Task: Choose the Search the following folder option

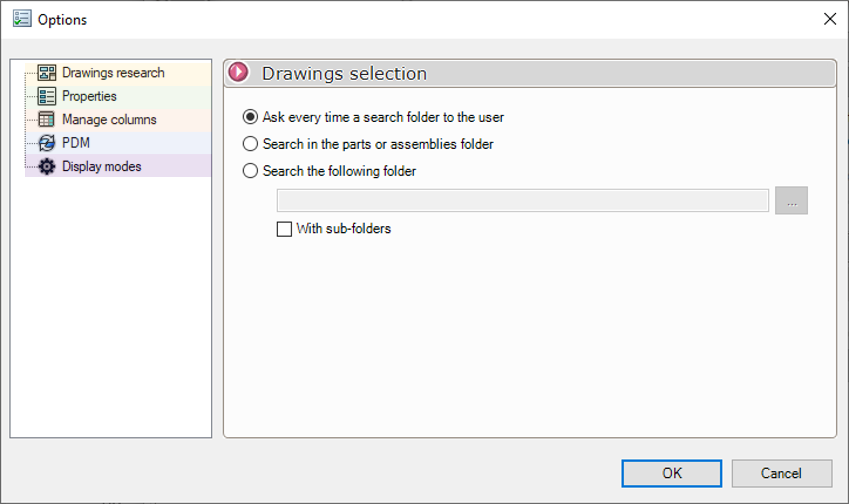Action: [x=250, y=171]
